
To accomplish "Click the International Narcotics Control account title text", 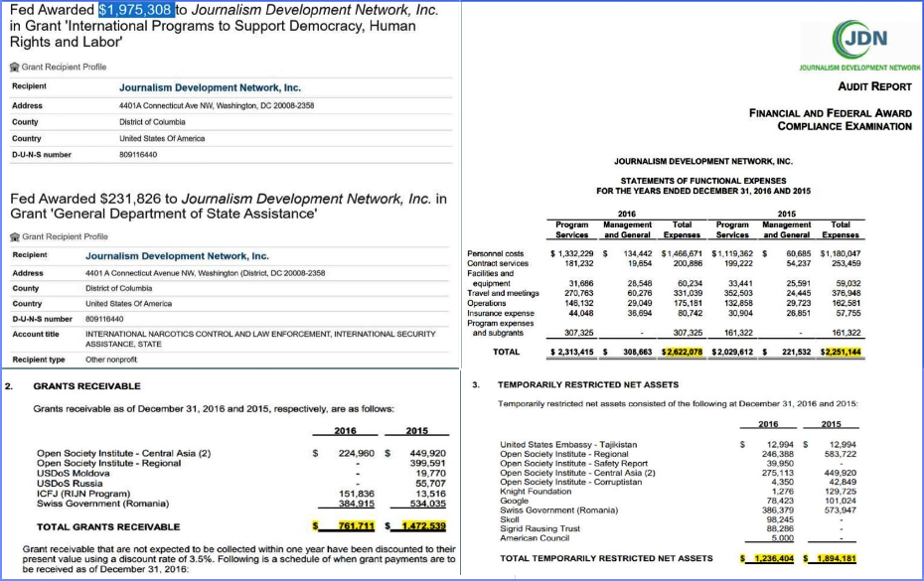I will tap(258, 335).
